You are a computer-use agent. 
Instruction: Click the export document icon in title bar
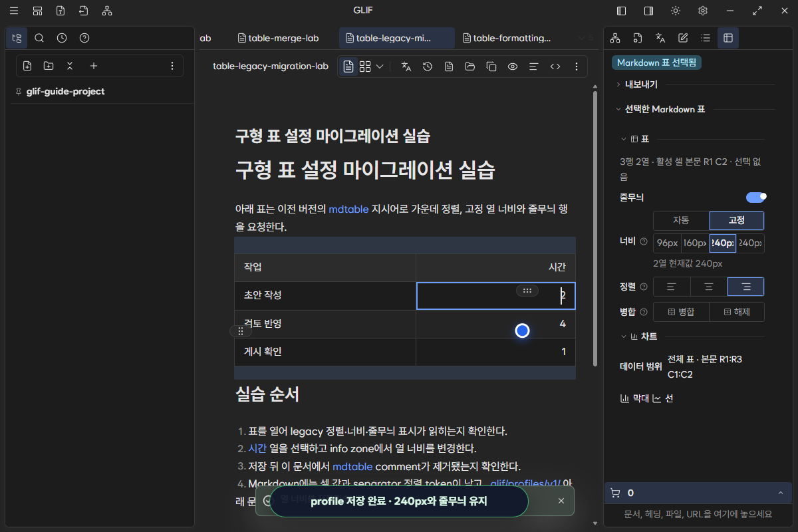tap(83, 11)
